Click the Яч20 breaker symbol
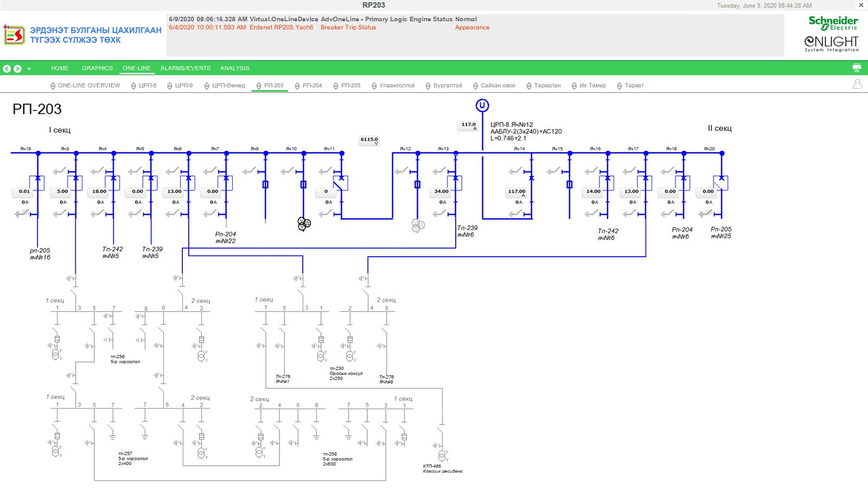868x489 pixels. point(721,182)
